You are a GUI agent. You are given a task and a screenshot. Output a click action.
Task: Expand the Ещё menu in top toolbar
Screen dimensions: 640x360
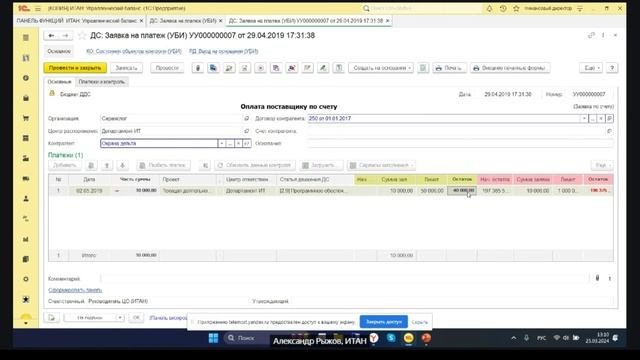click(591, 68)
